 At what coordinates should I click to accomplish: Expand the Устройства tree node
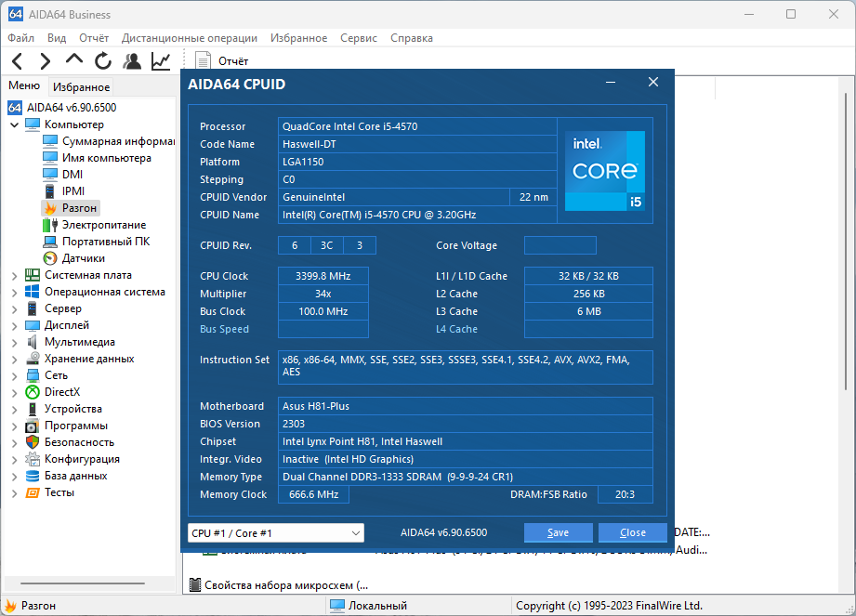(15, 410)
